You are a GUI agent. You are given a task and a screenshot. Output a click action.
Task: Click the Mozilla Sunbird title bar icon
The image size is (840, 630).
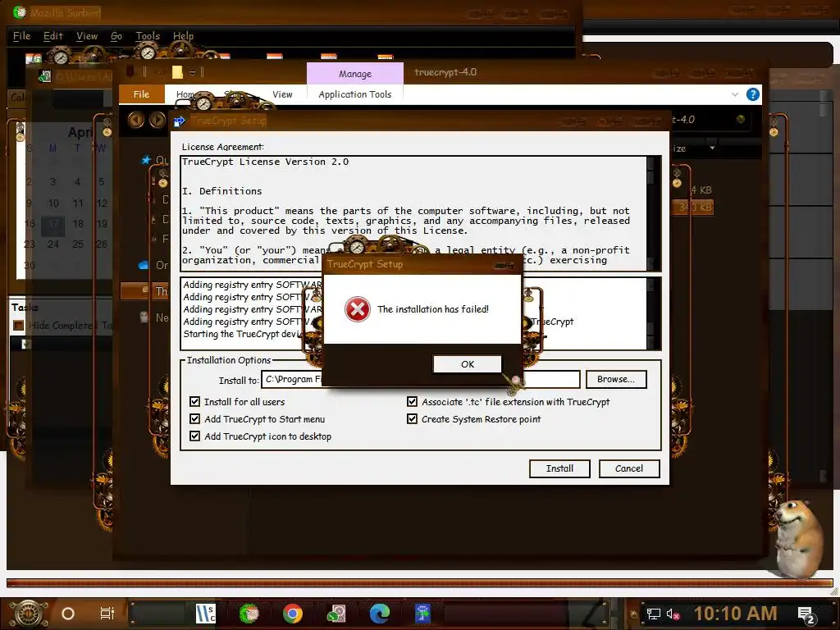coord(20,11)
